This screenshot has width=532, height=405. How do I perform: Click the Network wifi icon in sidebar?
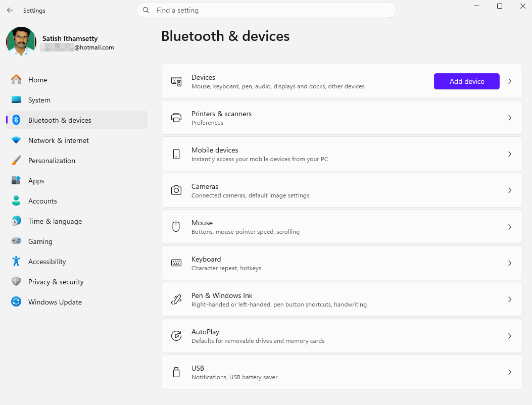tap(16, 140)
